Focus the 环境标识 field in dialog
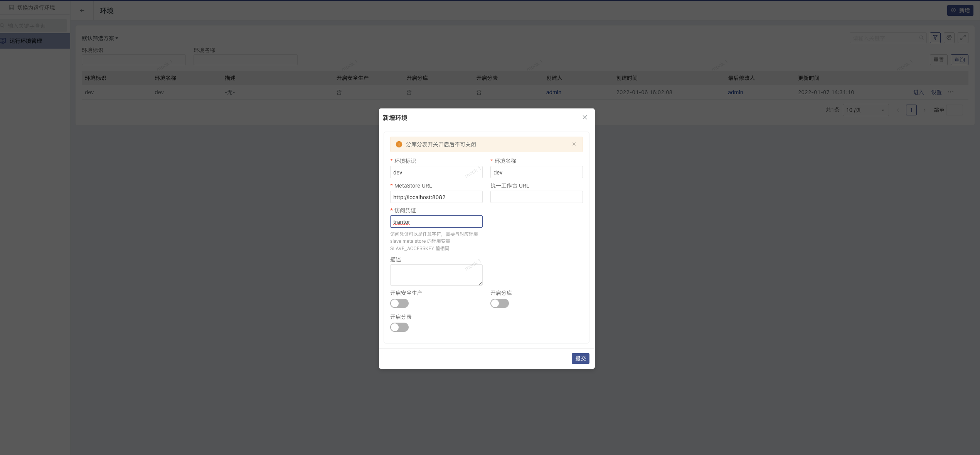Screen dimensions: 980x455 (x=436, y=172)
